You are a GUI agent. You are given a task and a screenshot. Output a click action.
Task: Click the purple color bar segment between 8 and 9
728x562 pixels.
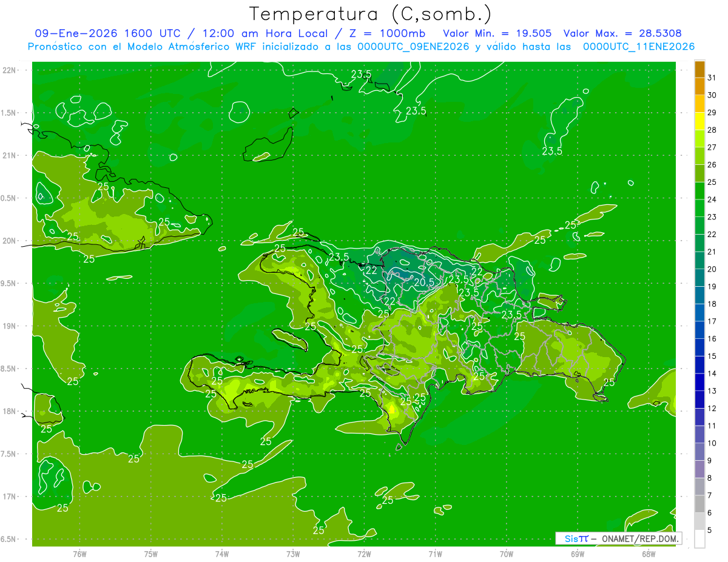point(699,469)
